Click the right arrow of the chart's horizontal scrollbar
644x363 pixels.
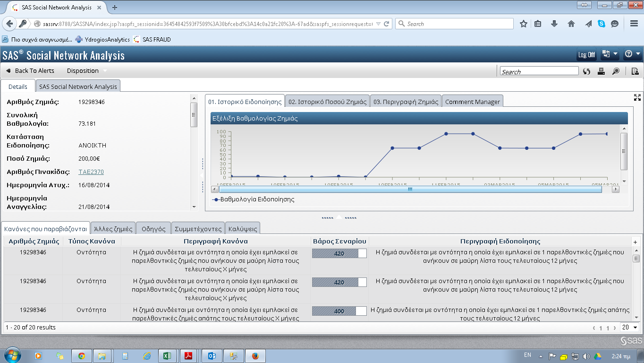[615, 189]
